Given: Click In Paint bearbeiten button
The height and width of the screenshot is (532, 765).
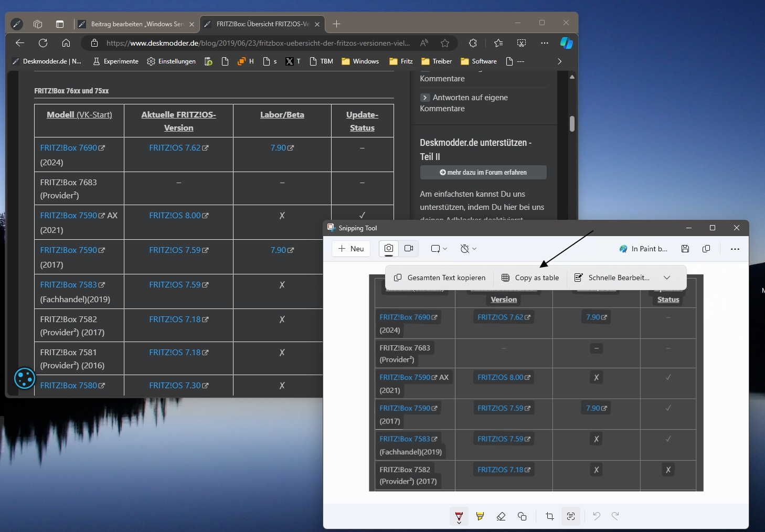Looking at the screenshot, I should tap(643, 249).
